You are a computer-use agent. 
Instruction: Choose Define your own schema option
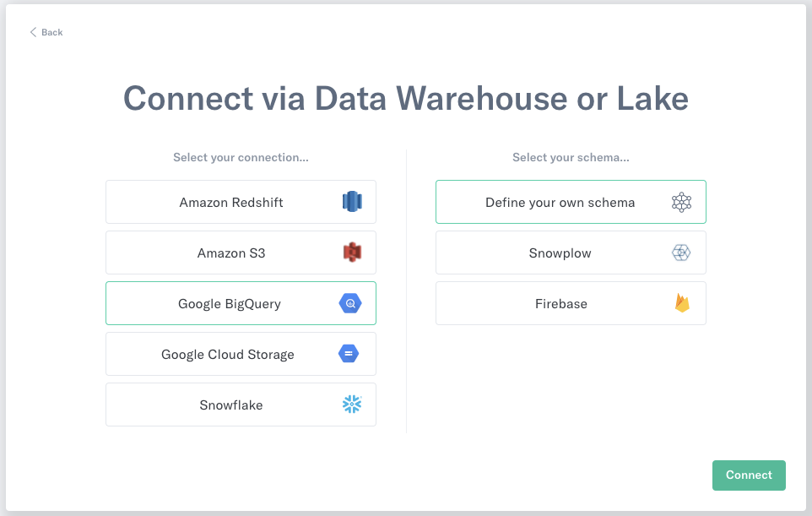click(x=571, y=202)
